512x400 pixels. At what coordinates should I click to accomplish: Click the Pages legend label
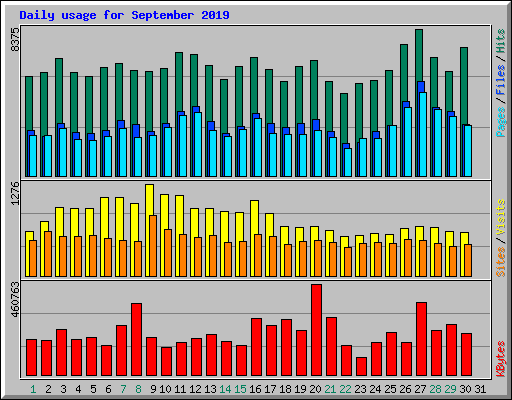click(x=501, y=122)
